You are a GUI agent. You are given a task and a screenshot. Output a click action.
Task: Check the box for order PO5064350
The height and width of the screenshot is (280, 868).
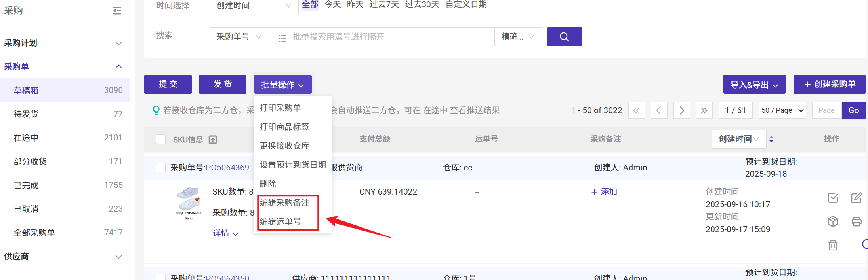(161, 277)
